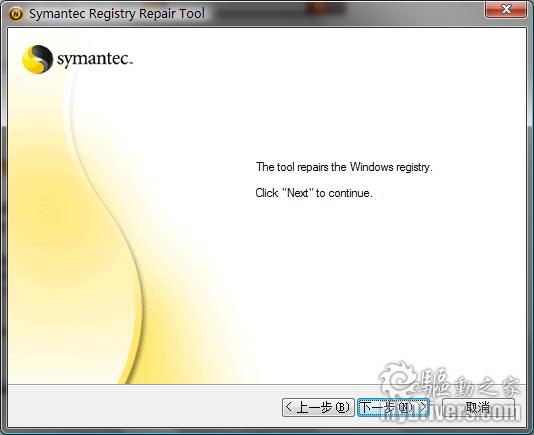Click the "Symantec Registry Repair Tool" window title
Image resolution: width=534 pixels, height=435 pixels.
(x=117, y=14)
